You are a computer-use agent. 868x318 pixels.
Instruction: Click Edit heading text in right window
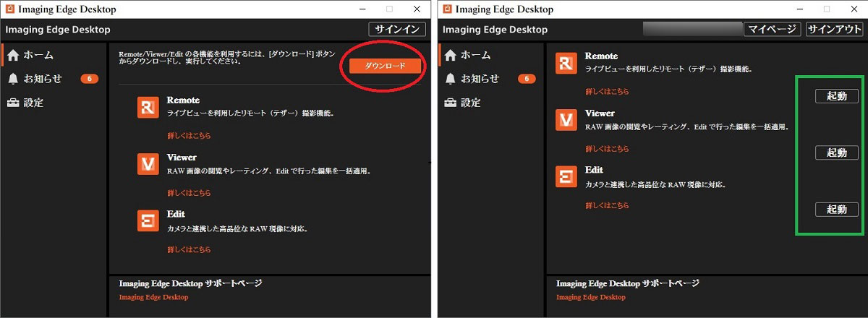click(594, 169)
